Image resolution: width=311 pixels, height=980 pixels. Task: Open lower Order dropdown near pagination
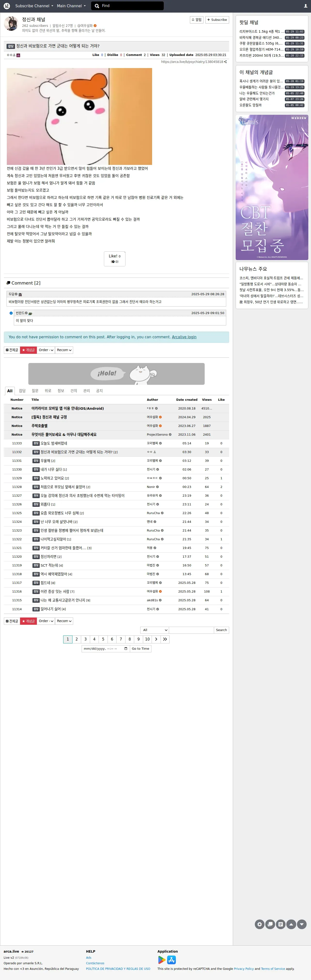click(46, 621)
